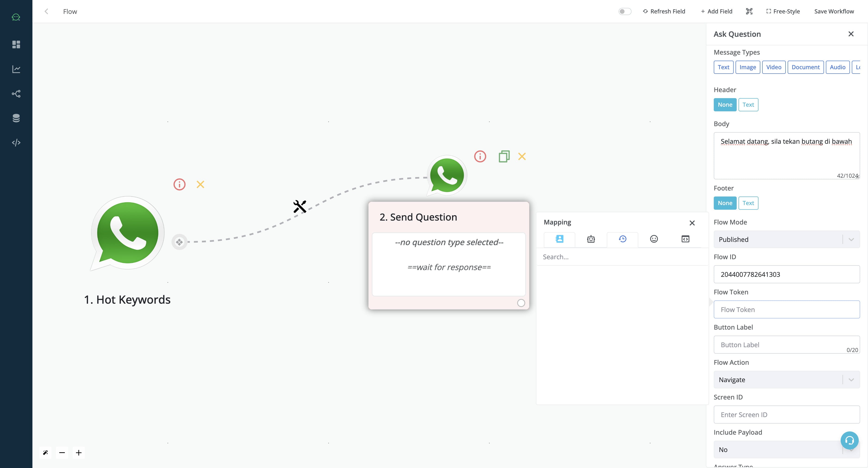Click the Screen ID input field
This screenshot has width=868, height=468.
pyautogui.click(x=786, y=415)
